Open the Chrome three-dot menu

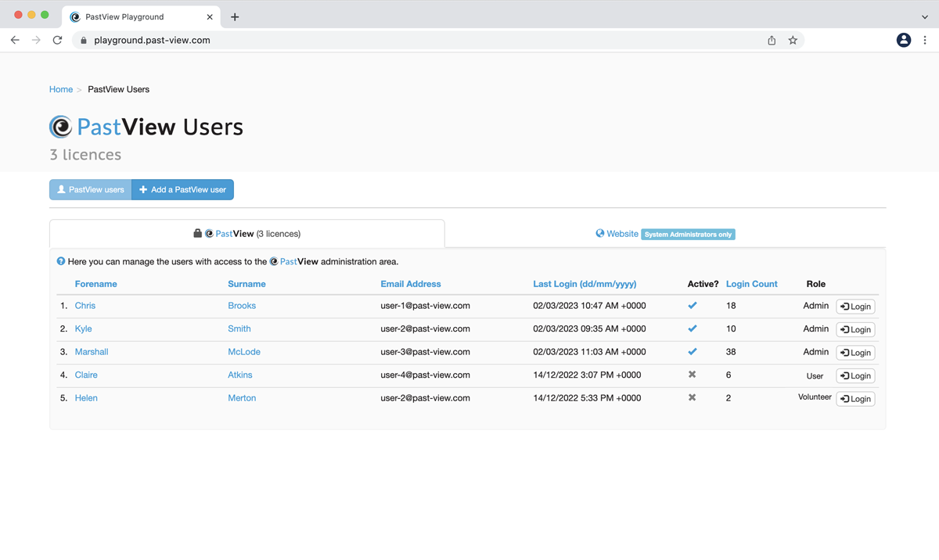pyautogui.click(x=925, y=40)
